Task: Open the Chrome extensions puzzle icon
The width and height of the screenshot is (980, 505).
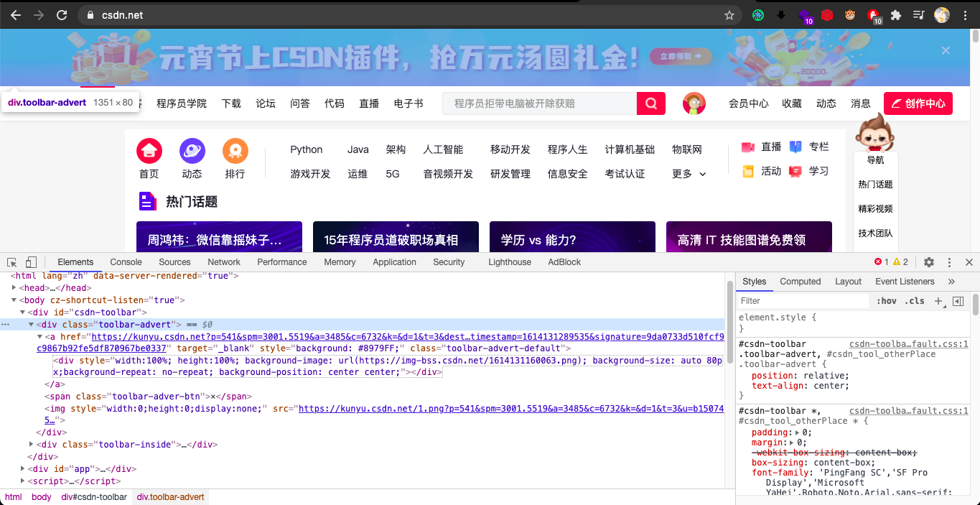Action: (x=896, y=14)
